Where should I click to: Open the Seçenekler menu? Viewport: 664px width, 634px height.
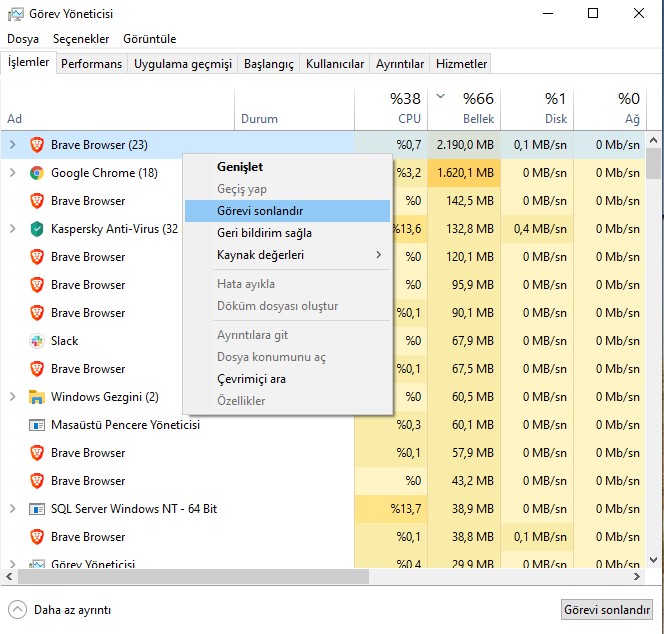(x=80, y=39)
